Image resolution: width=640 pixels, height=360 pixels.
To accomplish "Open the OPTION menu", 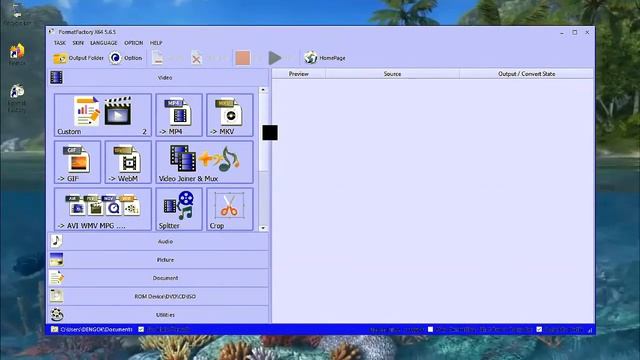I will click(x=133, y=43).
